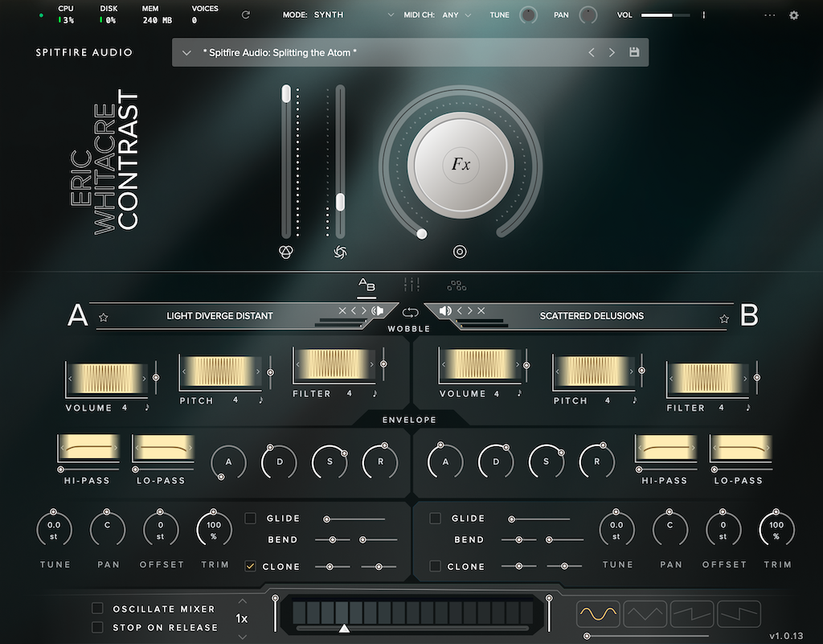Click the note icon beside layer B FILTER
The image size is (823, 644).
(748, 408)
